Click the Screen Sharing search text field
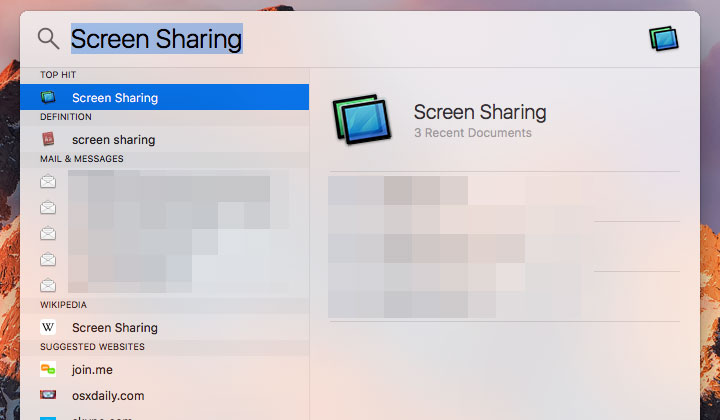Viewport: 720px width, 420px height. pyautogui.click(x=157, y=39)
